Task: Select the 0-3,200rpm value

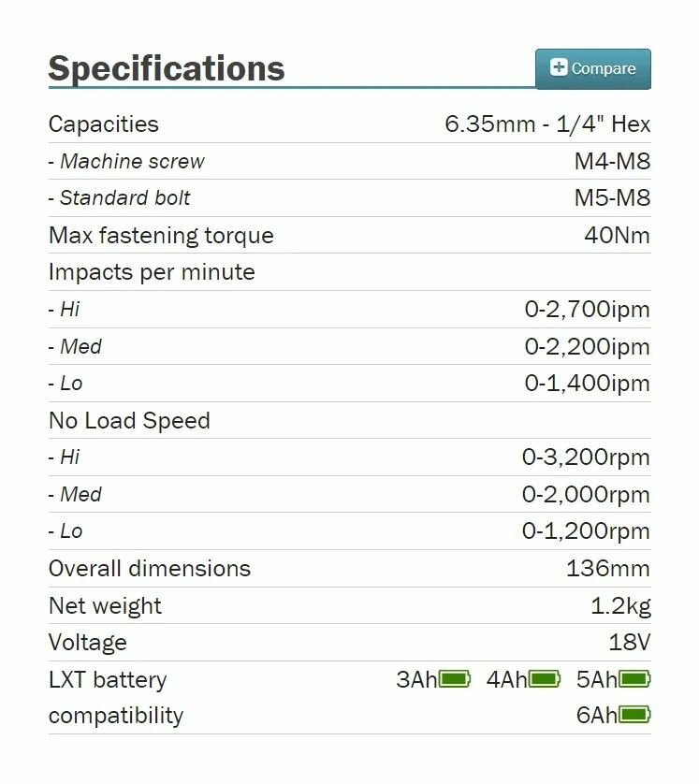Action: (x=586, y=457)
